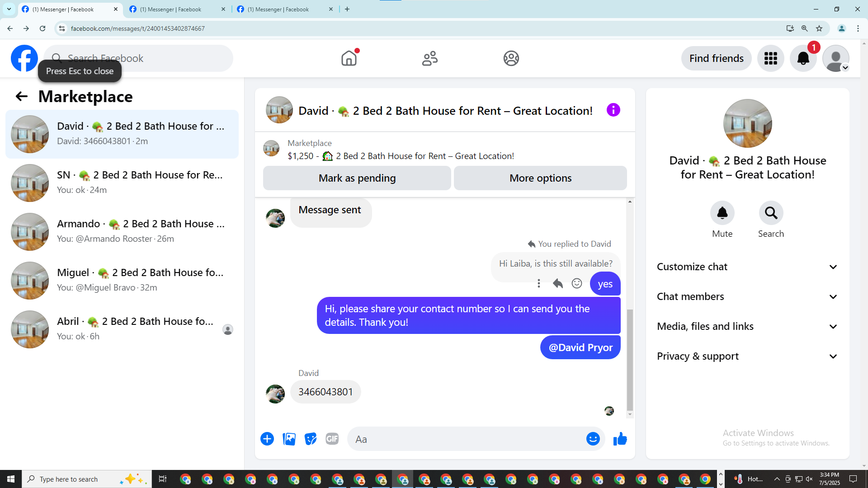Click the thumbs-up like icon
868x488 pixels.
click(620, 439)
